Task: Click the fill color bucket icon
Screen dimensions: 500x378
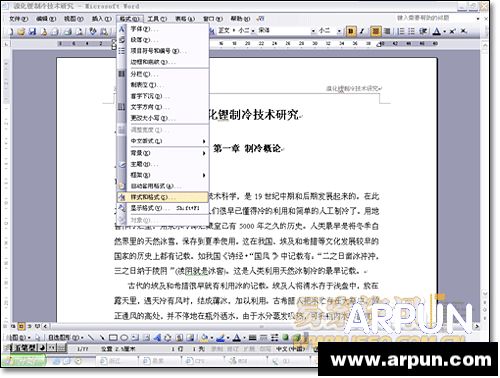Action: point(205,338)
